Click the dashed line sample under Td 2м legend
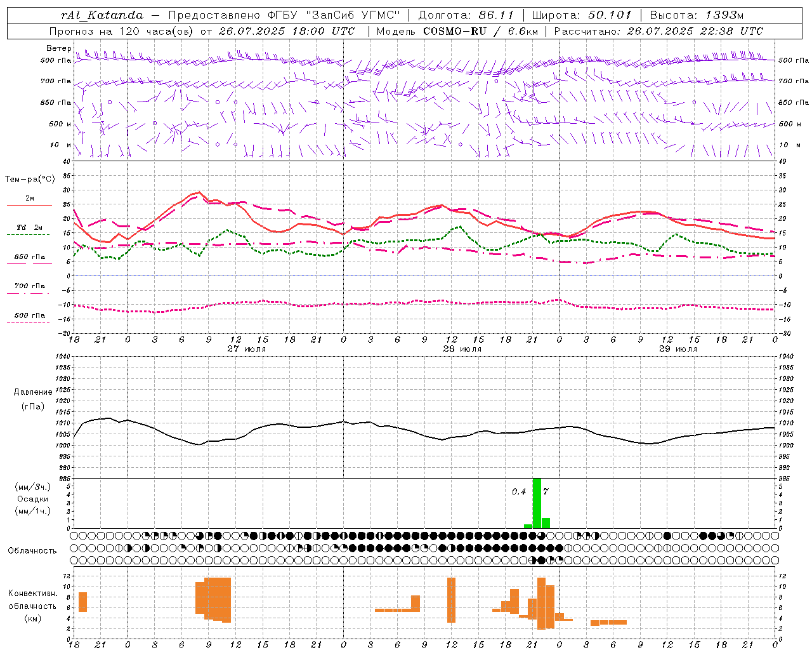Viewport: 812px width, 650px height. [28, 235]
